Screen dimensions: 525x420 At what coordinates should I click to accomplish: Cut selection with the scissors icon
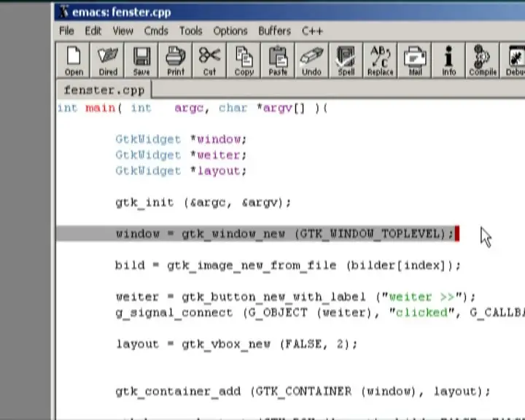point(210,61)
